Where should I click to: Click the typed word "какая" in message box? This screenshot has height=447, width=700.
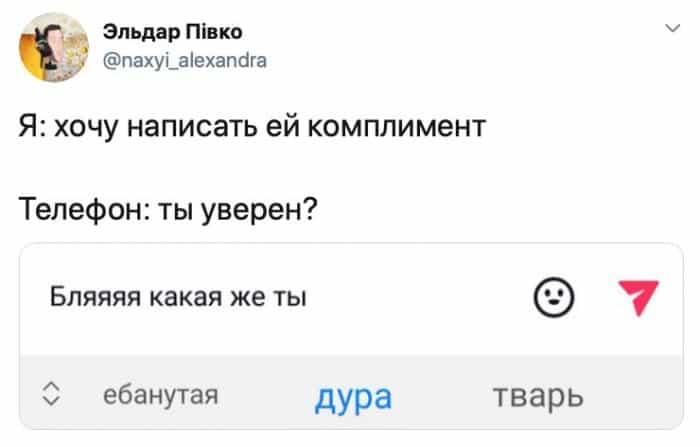coord(185,297)
